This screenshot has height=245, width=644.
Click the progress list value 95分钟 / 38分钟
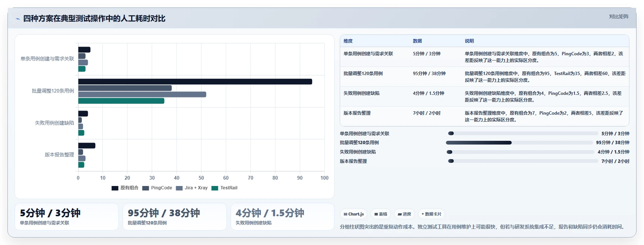tap(613, 143)
